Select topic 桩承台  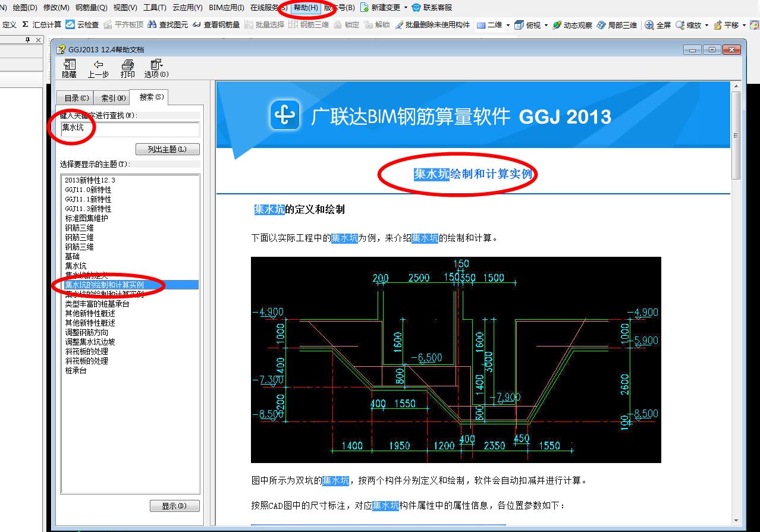click(x=76, y=370)
